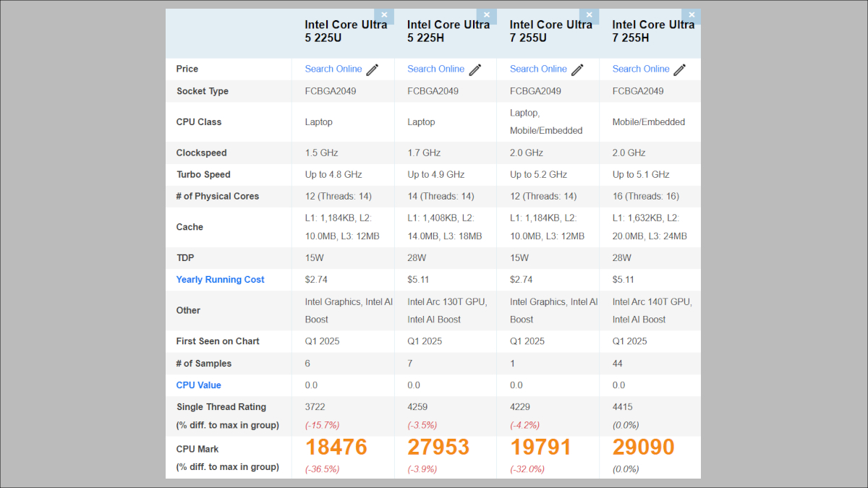Open Search Online link for Ultra 5 225U
The height and width of the screenshot is (488, 868).
333,69
